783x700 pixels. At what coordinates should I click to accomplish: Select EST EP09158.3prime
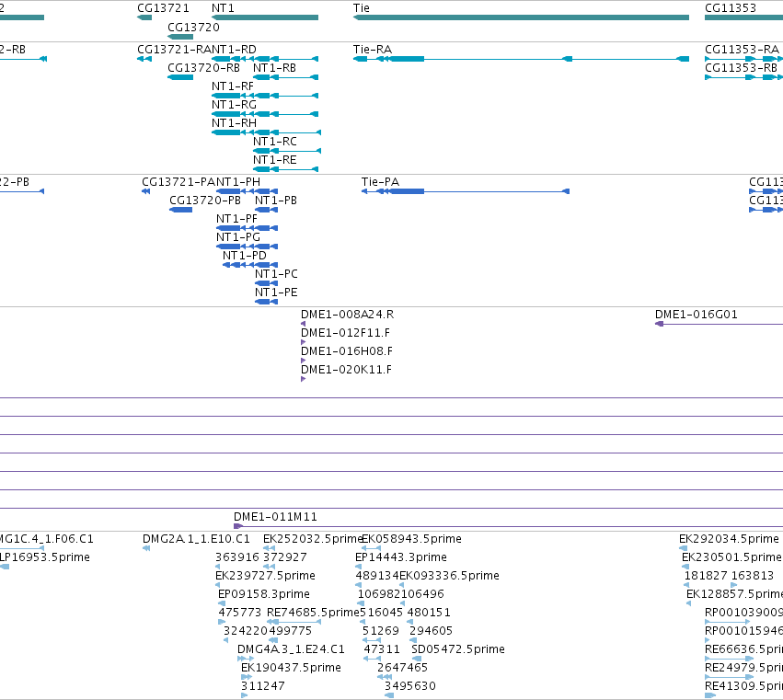pos(222,603)
